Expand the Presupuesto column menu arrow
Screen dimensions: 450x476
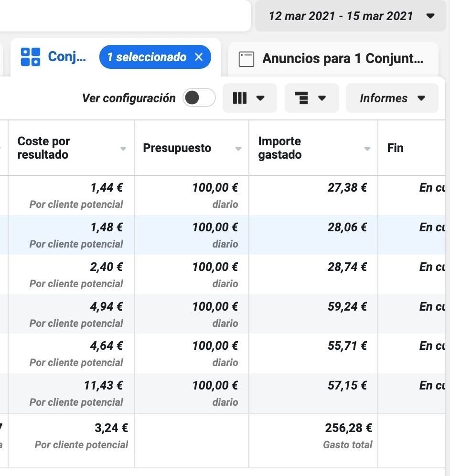point(238,149)
